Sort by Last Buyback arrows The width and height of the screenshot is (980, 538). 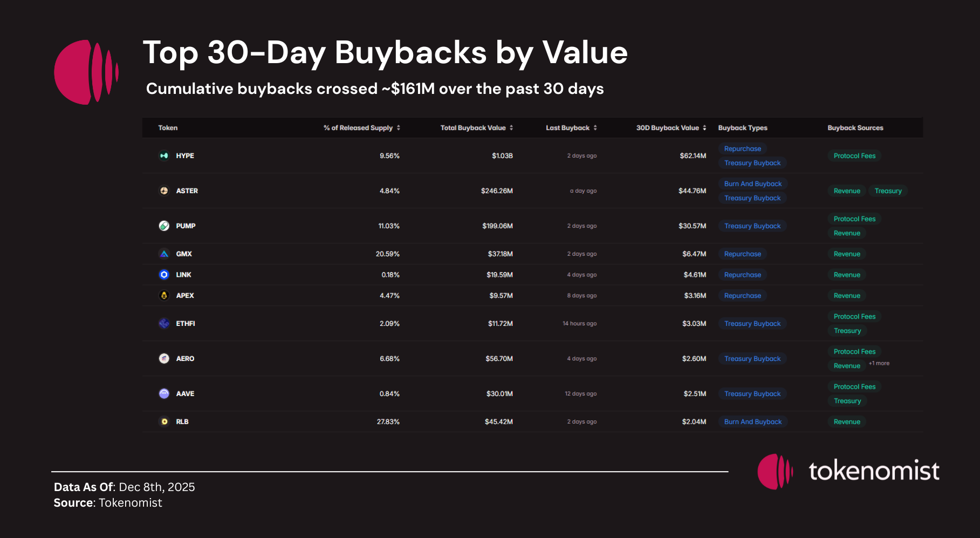[595, 128]
